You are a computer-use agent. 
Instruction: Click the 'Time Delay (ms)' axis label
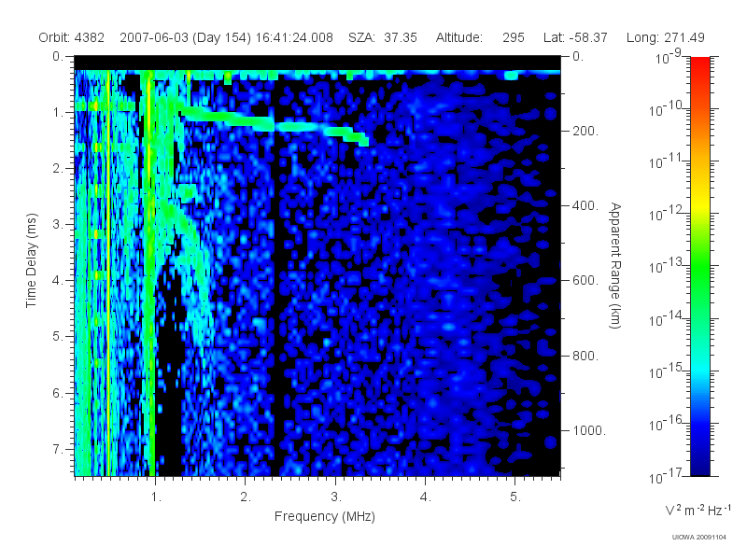click(x=31, y=260)
